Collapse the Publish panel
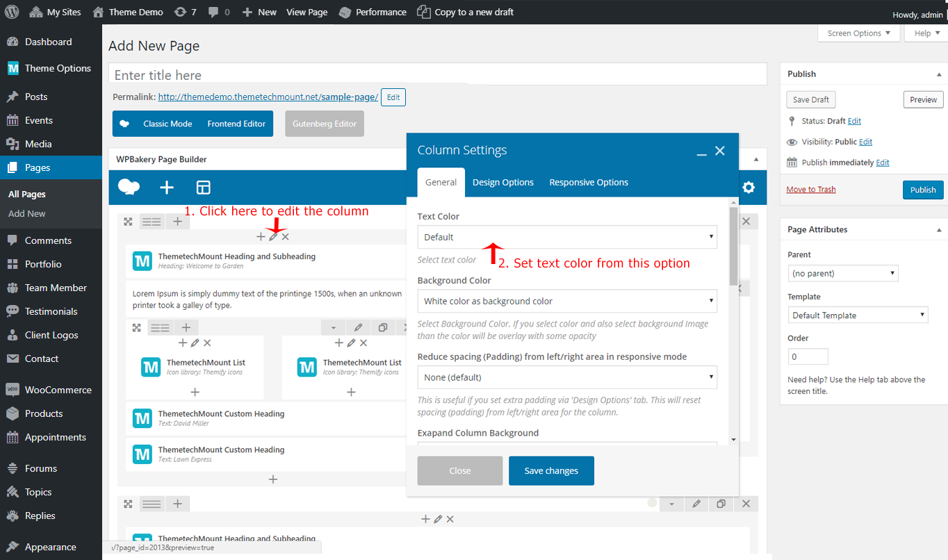Screen dimensions: 948x560 [939, 74]
